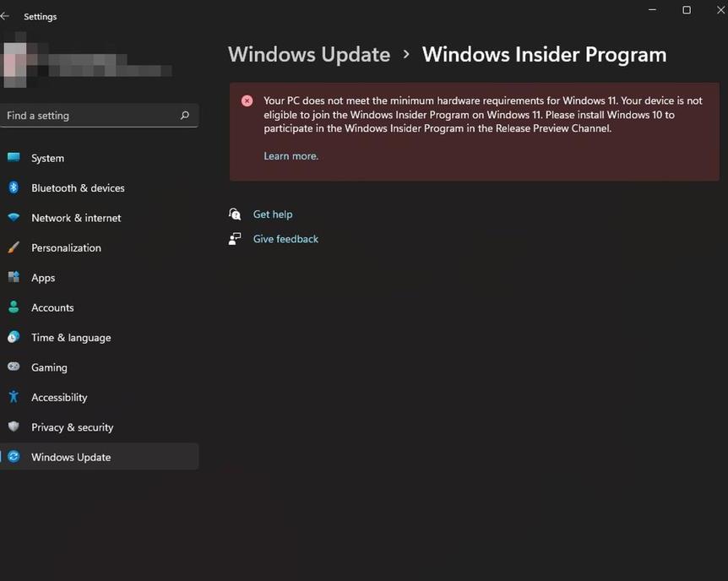728x581 pixels.
Task: Open Bluetooth & devices via its icon
Action: (x=14, y=187)
